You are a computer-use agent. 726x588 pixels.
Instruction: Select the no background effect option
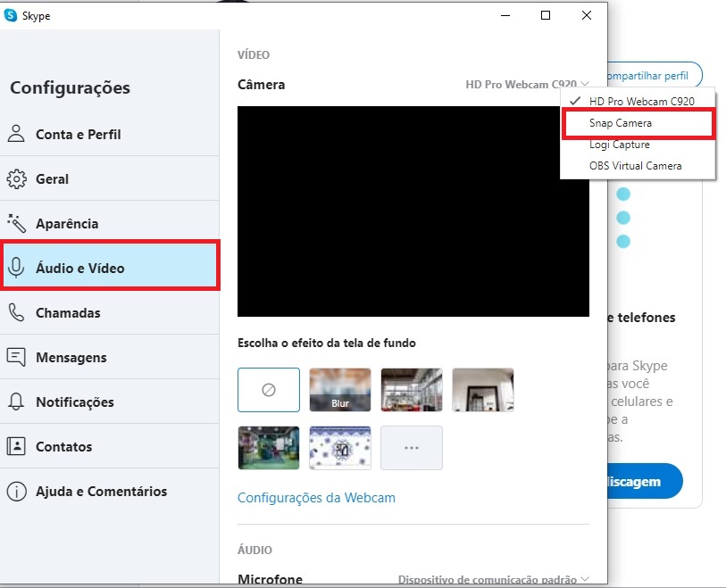click(x=269, y=390)
